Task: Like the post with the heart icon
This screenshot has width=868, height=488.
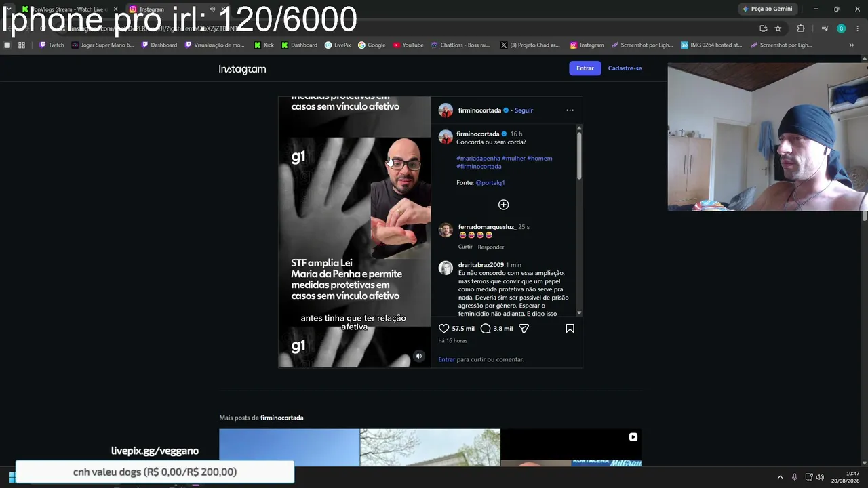Action: coord(444,329)
